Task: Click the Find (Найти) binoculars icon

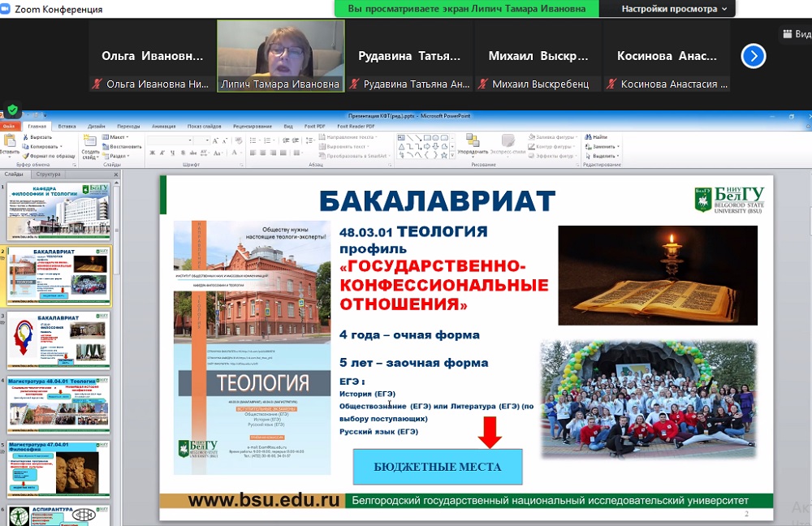Action: 588,137
